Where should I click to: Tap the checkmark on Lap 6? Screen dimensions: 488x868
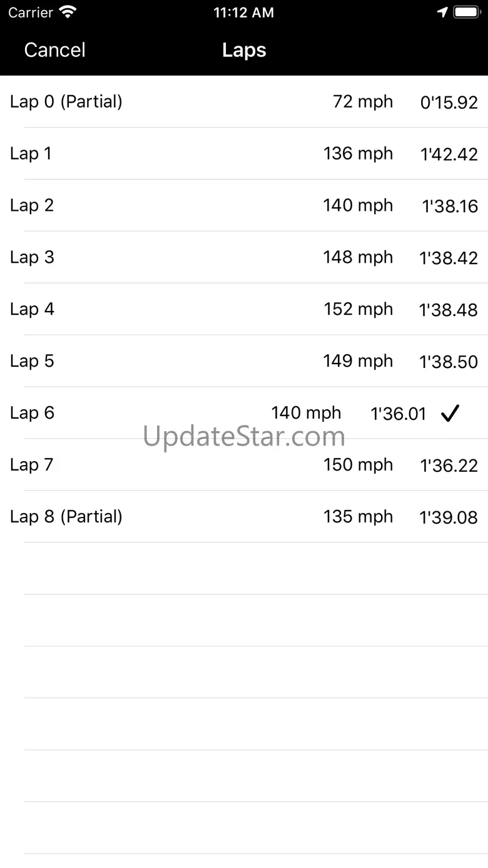(450, 413)
